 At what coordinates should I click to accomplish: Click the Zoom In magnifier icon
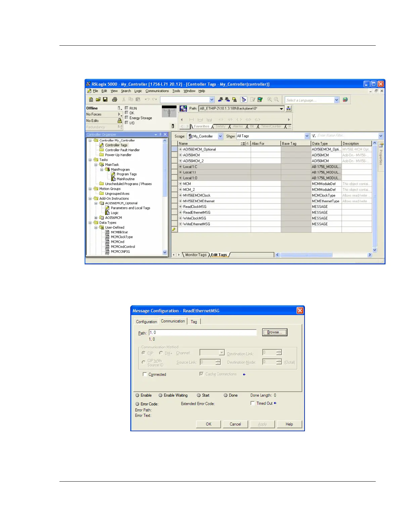pyautogui.click(x=269, y=100)
